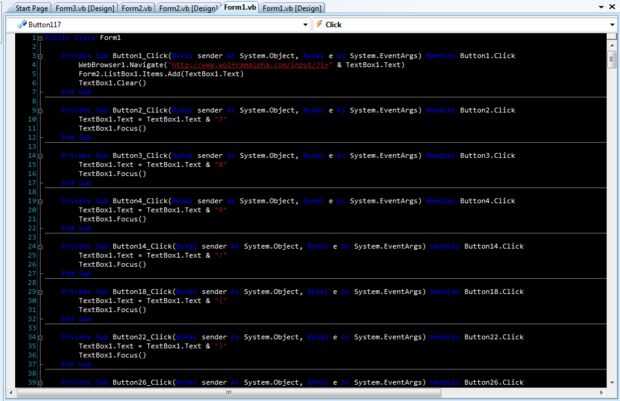The height and width of the screenshot is (401, 620).
Task: Click the editor split bar above the scrollbar
Action: click(x=612, y=36)
